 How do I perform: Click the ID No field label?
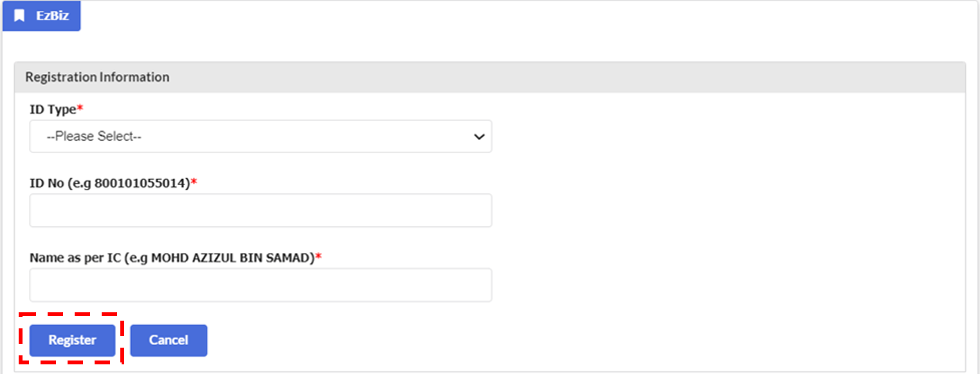(110, 183)
